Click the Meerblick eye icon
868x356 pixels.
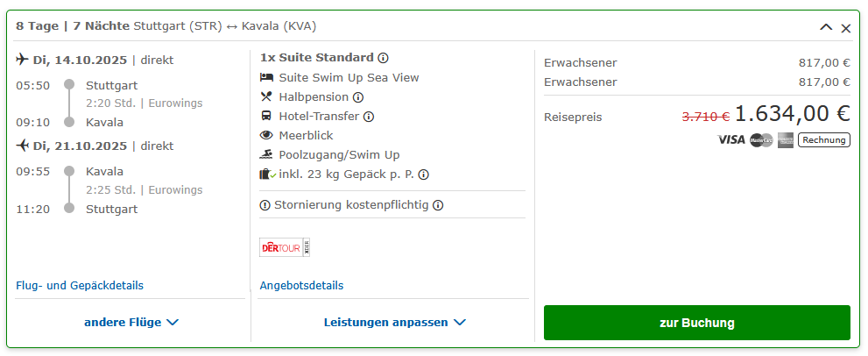pos(267,136)
